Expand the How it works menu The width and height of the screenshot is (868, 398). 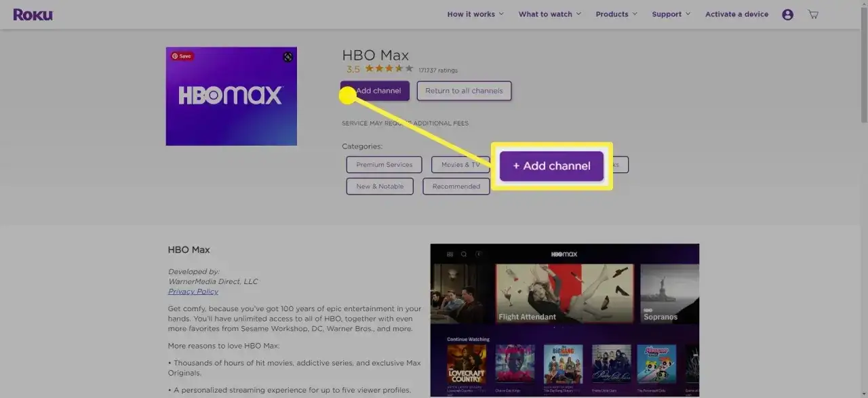coord(475,14)
